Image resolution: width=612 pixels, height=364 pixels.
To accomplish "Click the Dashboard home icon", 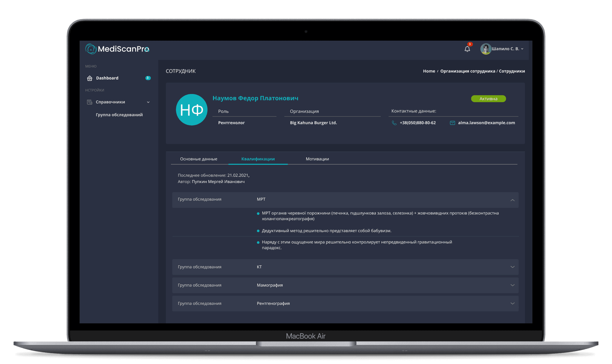I will (90, 78).
